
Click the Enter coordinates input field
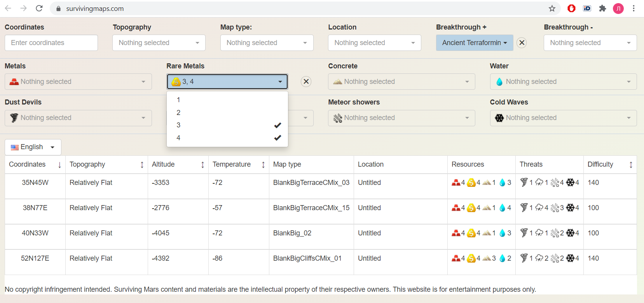pyautogui.click(x=51, y=43)
